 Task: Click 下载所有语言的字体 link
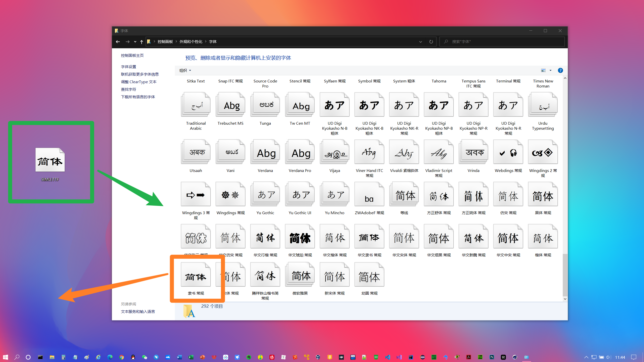click(x=138, y=97)
